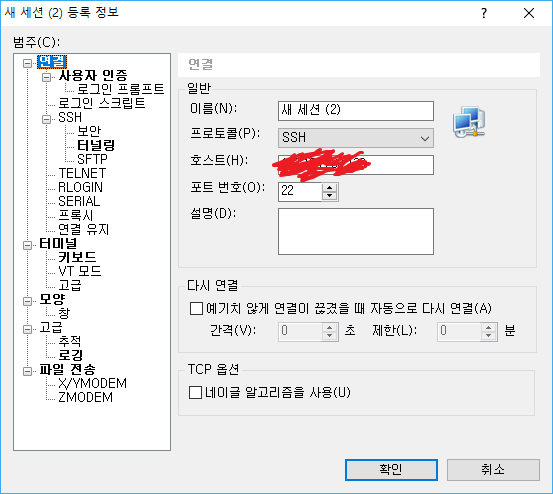
Task: Open SFTP settings under SSH
Action: pyautogui.click(x=92, y=159)
